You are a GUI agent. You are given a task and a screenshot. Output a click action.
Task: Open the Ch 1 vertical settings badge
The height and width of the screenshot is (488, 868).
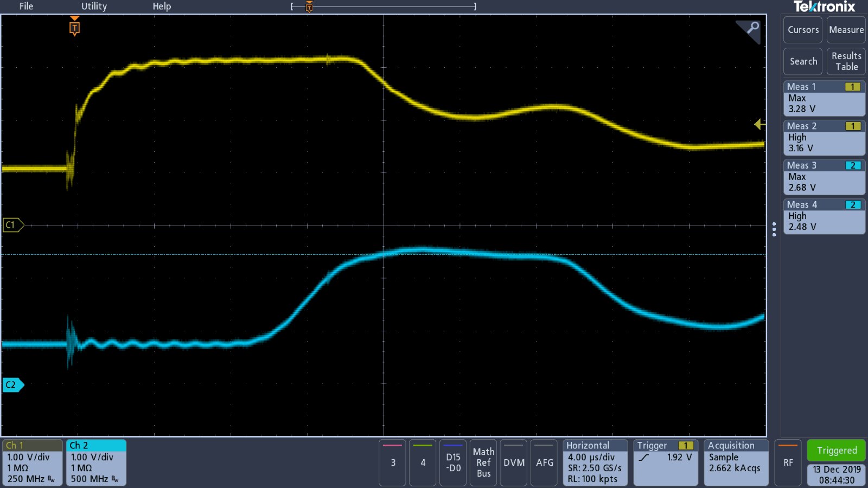coord(33,463)
